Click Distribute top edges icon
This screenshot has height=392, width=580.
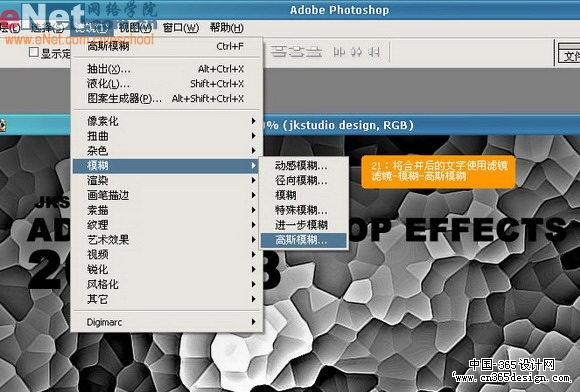(x=279, y=52)
